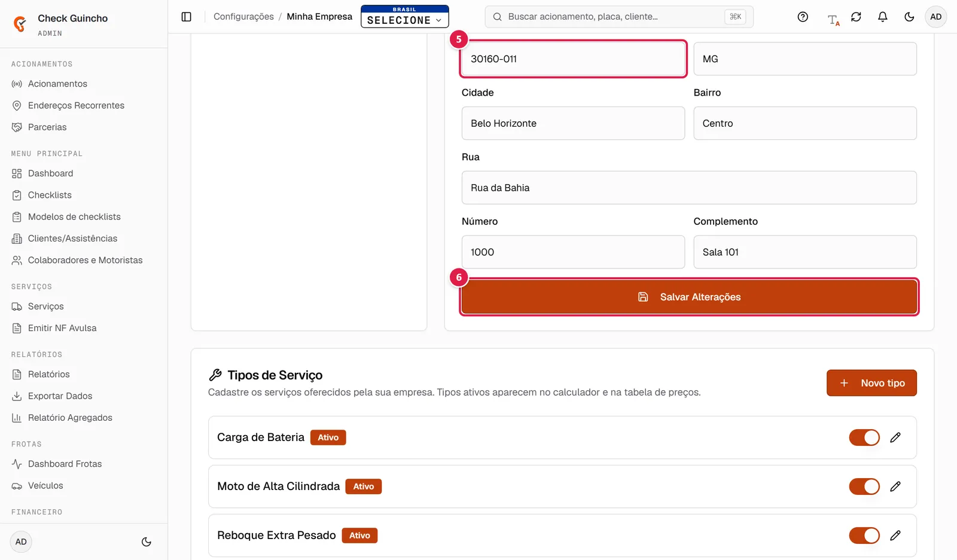Focus the search acionamento field
Viewport: 957px width, 560px height.
pyautogui.click(x=619, y=17)
